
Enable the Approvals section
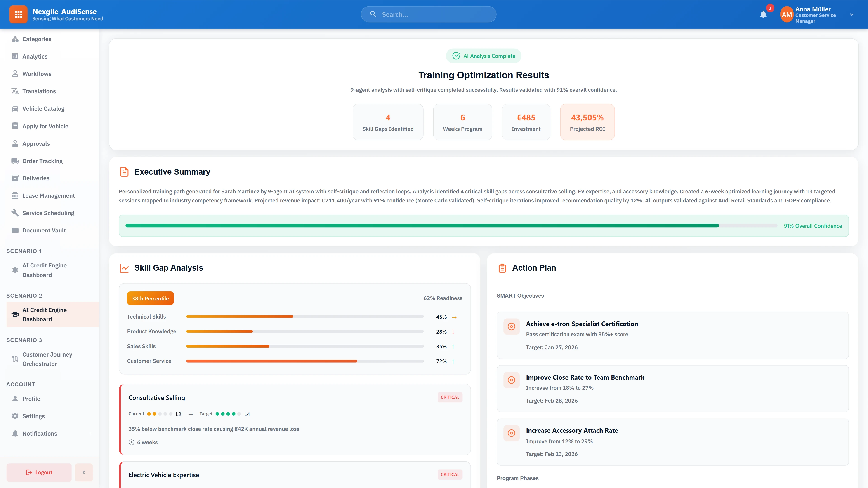[36, 143]
